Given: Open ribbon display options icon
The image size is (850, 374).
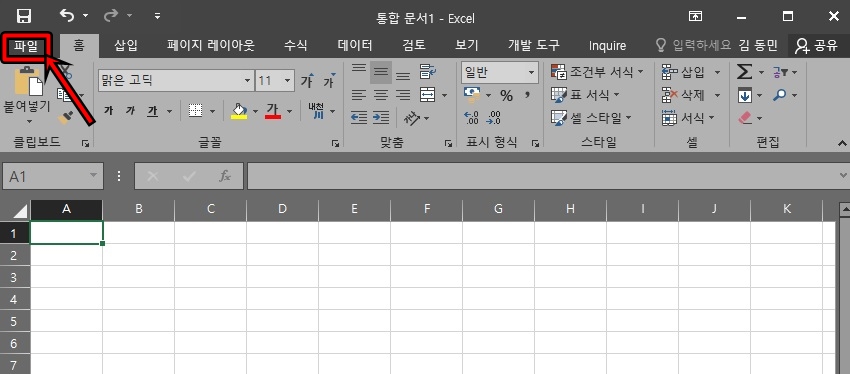Looking at the screenshot, I should (x=696, y=16).
